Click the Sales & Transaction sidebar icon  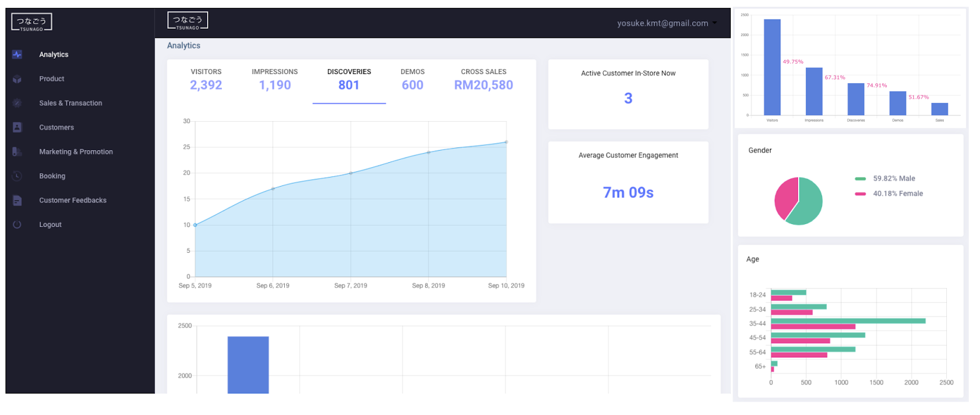click(17, 103)
